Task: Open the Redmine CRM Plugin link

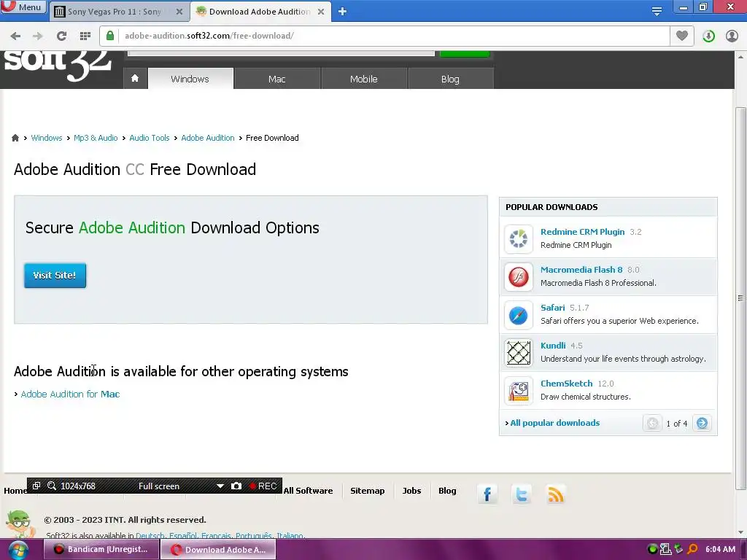Action: 582,231
